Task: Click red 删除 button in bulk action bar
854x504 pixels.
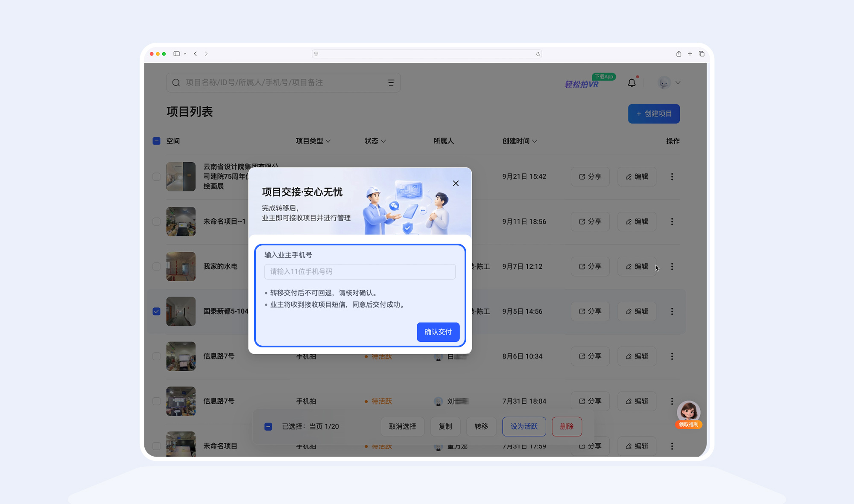Action: tap(567, 426)
